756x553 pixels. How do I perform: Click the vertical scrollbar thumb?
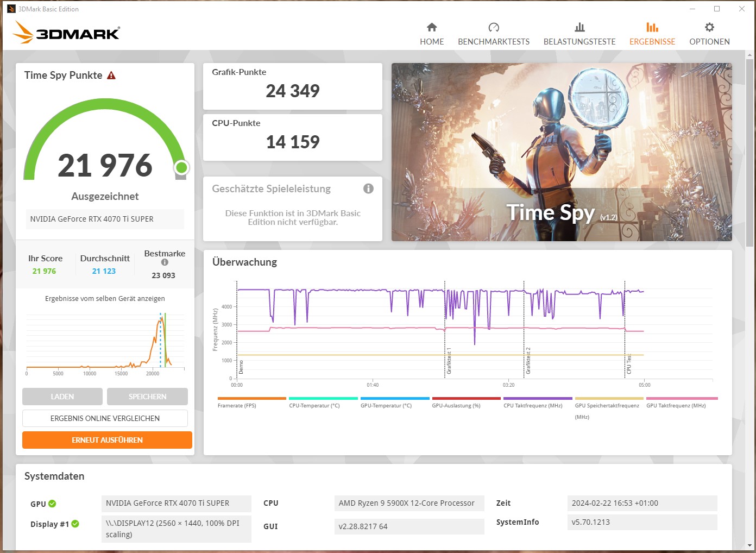(750, 153)
